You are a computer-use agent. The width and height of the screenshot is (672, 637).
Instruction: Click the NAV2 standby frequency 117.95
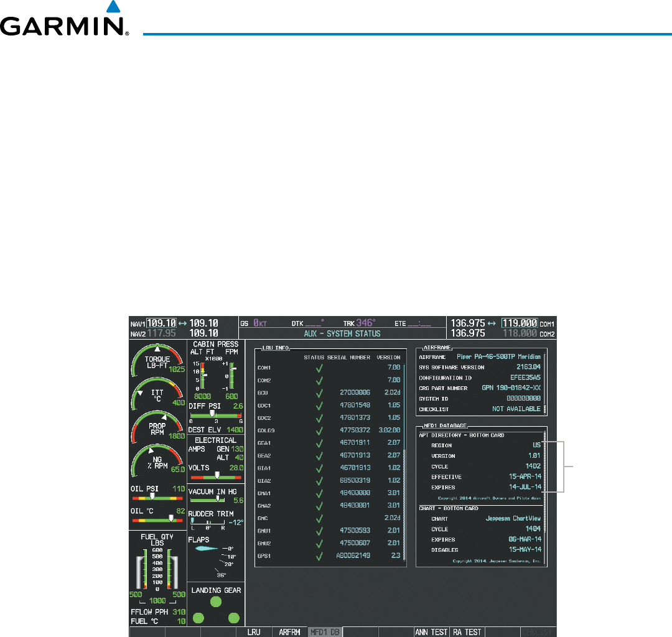(x=161, y=333)
